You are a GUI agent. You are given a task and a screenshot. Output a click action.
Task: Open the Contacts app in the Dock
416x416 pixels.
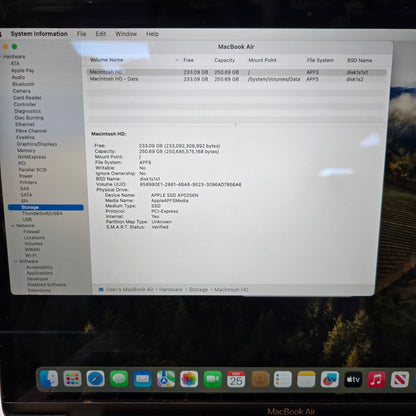point(260,379)
